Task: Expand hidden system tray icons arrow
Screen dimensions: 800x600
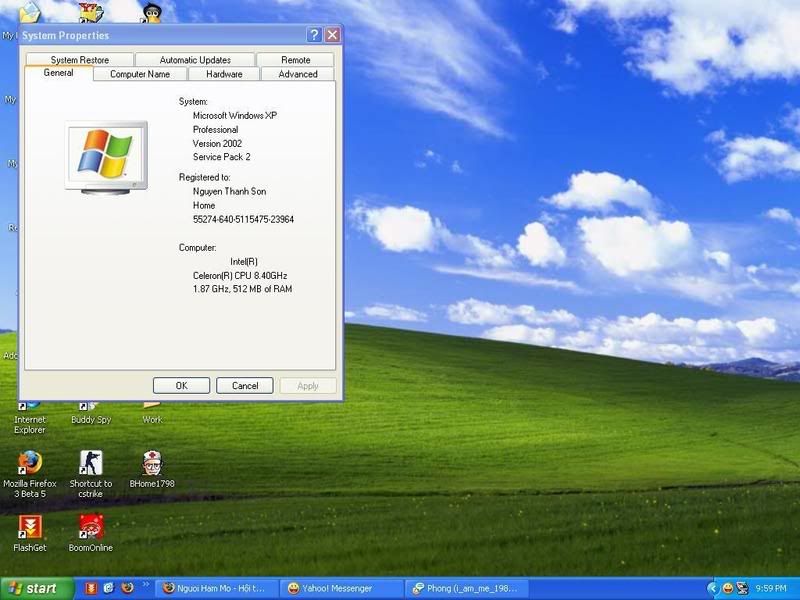Action: tap(713, 589)
